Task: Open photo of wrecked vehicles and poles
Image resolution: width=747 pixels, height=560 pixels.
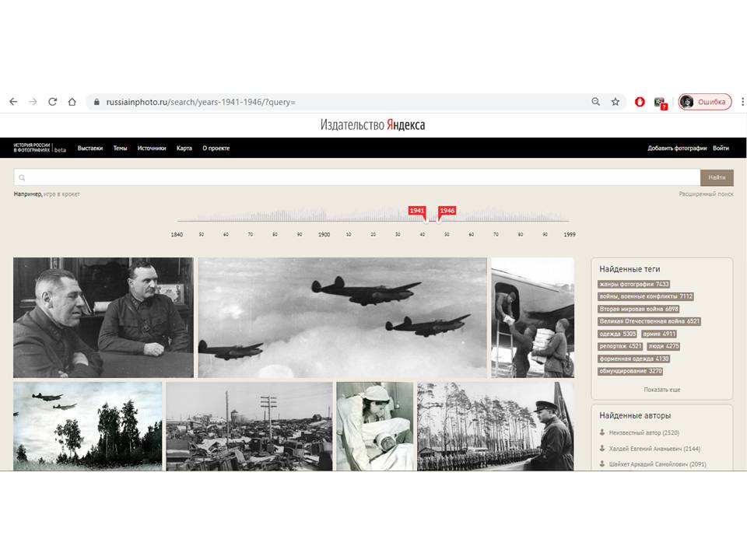Action: [249, 426]
